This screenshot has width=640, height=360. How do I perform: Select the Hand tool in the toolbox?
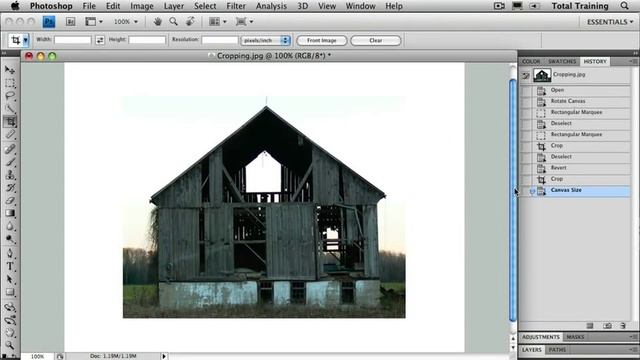(x=10, y=333)
